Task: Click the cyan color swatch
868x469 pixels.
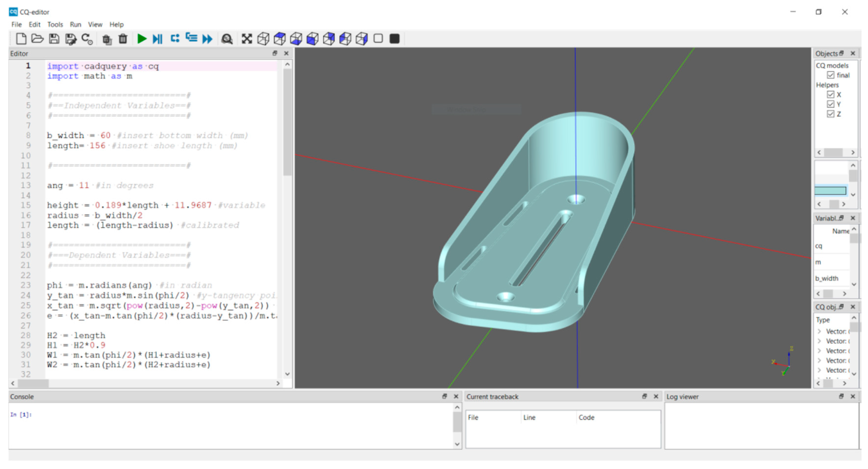Action: 830,191
